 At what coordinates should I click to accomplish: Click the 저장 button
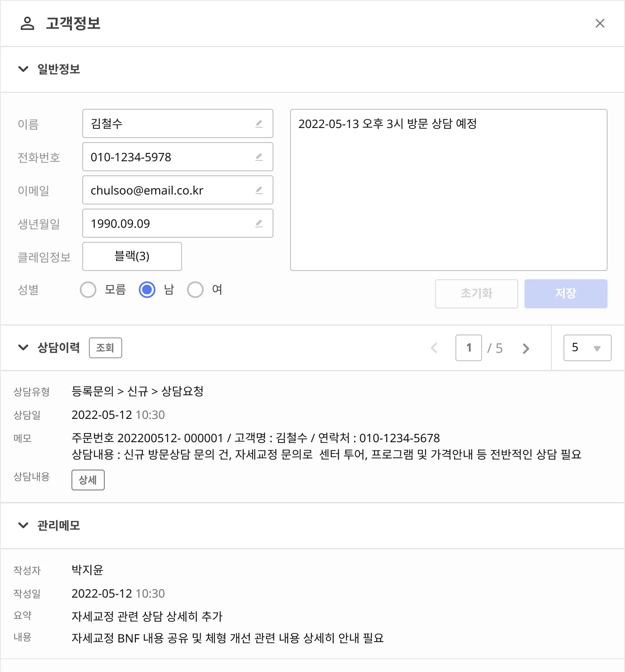coord(566,293)
